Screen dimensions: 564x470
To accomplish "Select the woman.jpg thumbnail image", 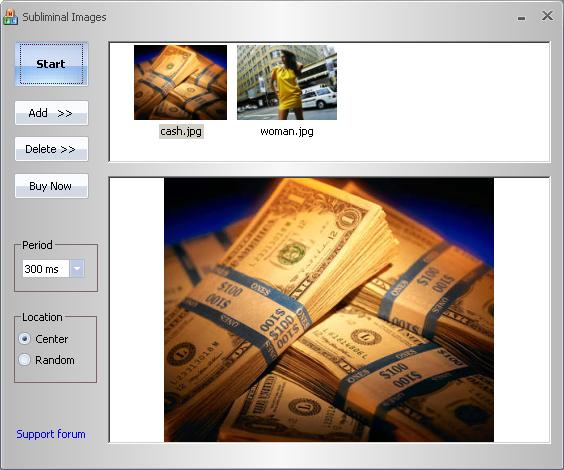I will 287,82.
